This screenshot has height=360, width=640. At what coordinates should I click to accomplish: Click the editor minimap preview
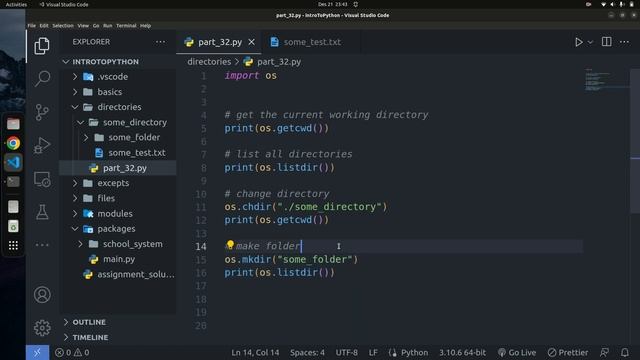tap(606, 80)
